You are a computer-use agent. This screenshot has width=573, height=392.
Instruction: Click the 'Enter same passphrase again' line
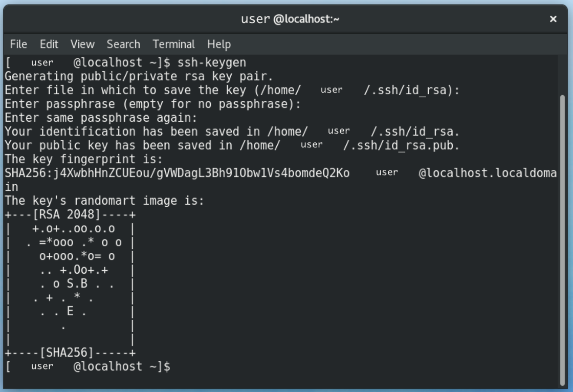click(x=101, y=118)
